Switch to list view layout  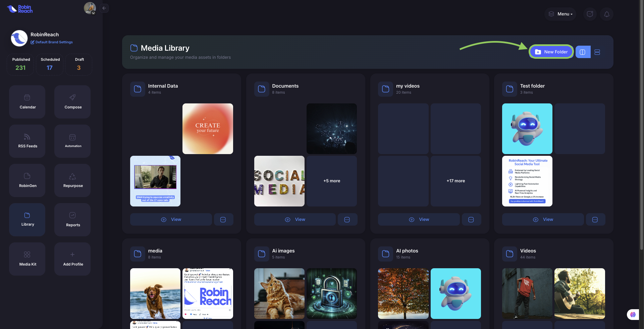(597, 52)
